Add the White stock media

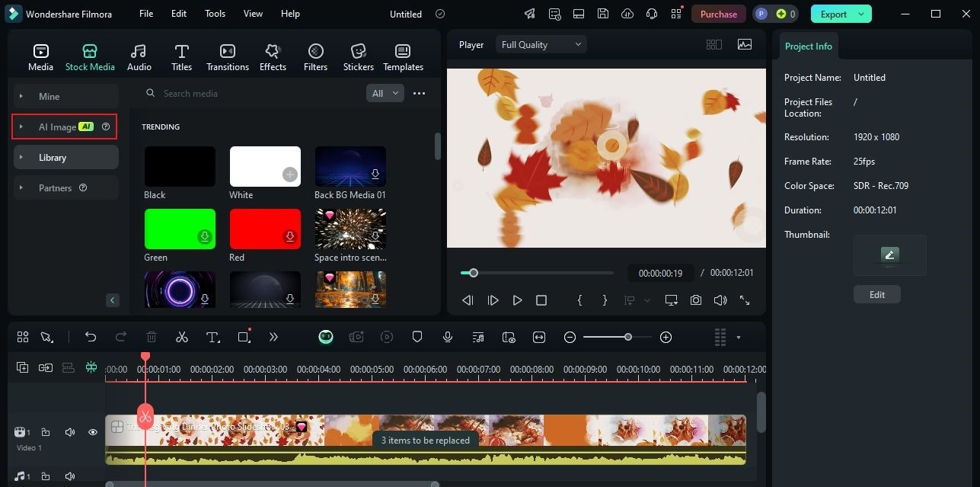289,175
